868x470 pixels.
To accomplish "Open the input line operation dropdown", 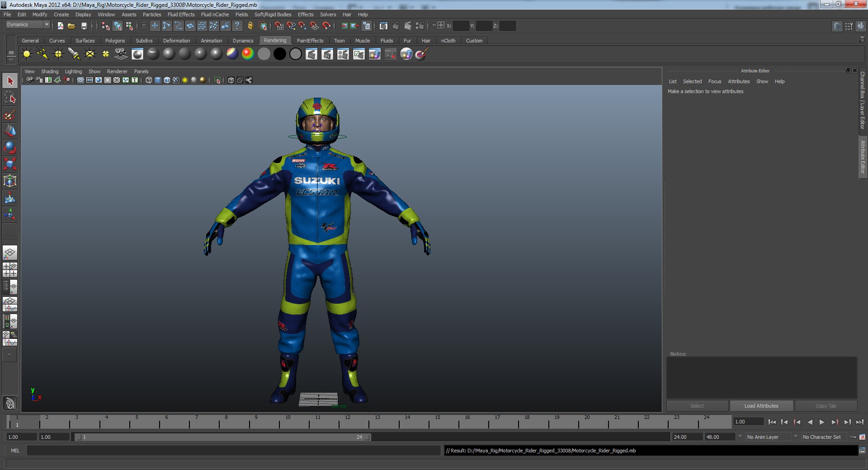I will click(434, 26).
